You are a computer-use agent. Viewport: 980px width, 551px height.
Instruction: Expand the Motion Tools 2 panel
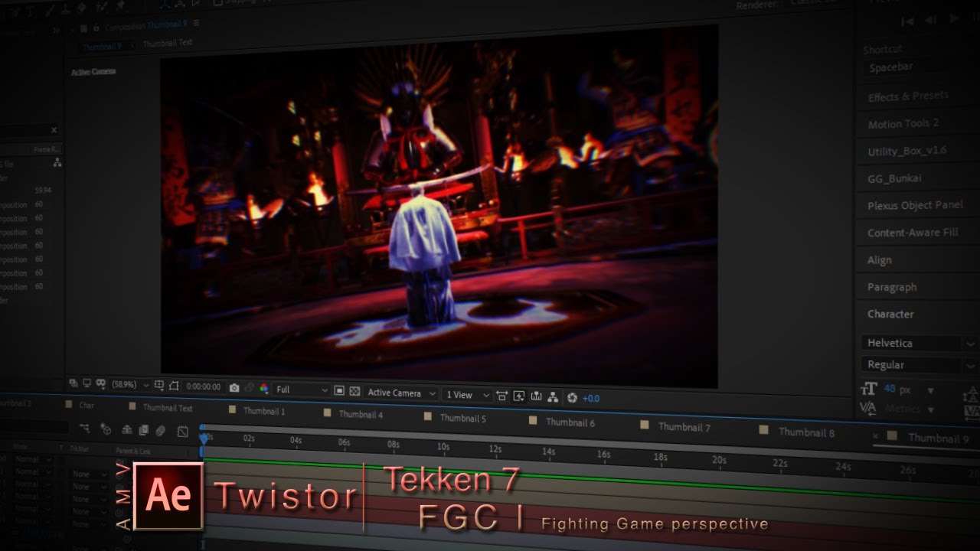pyautogui.click(x=903, y=123)
